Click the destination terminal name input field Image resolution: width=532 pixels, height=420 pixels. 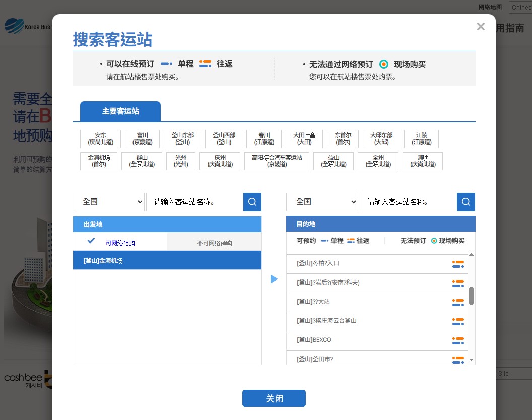409,201
